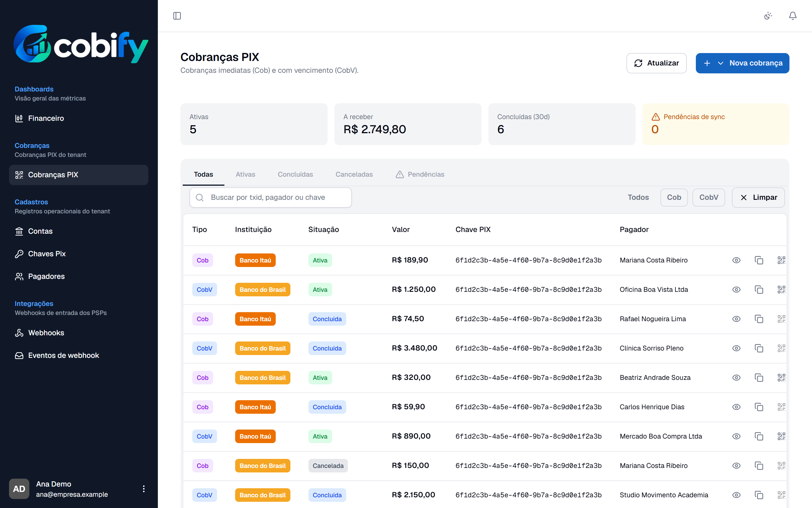This screenshot has height=508, width=812.
Task: Clear filters with Limpar
Action: coord(758,198)
